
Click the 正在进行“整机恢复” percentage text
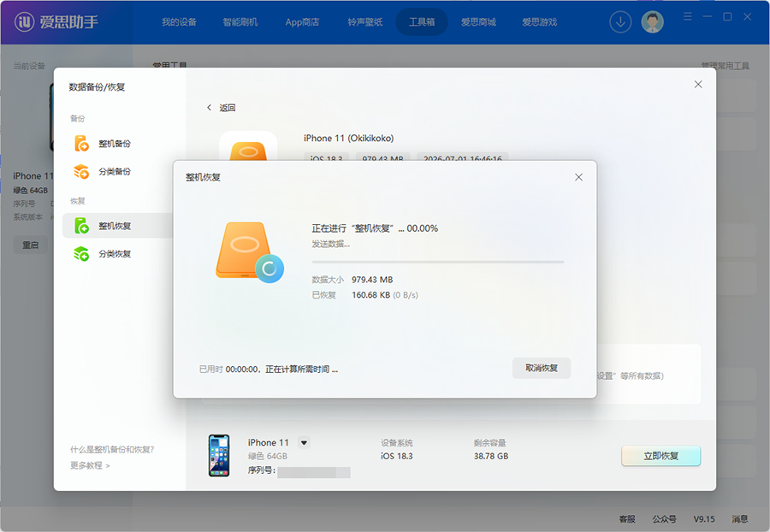tap(375, 228)
